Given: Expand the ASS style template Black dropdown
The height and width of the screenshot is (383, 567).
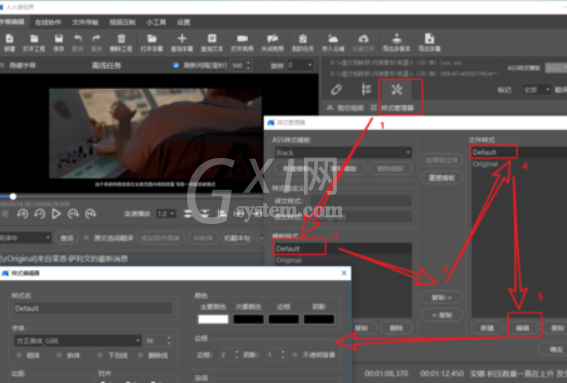Looking at the screenshot, I should (343, 153).
